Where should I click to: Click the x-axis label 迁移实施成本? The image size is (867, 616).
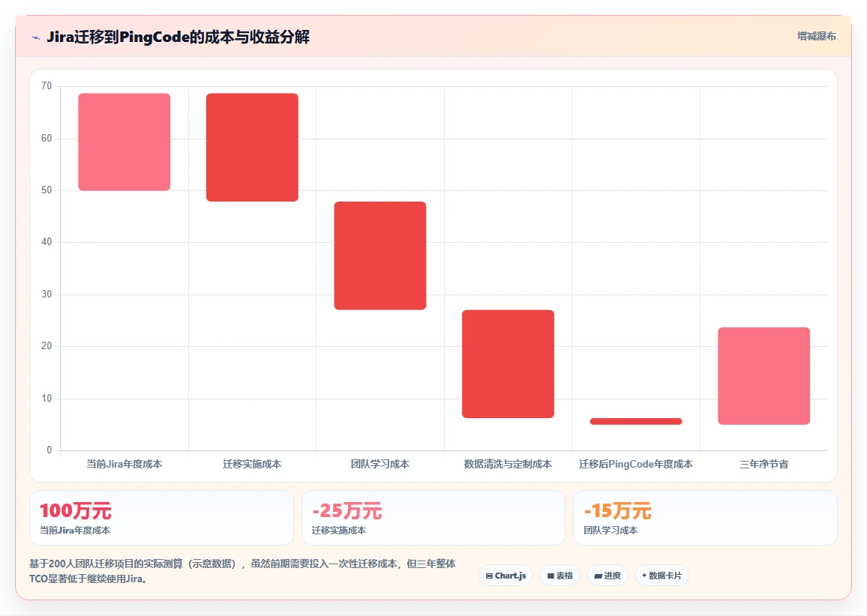[252, 464]
